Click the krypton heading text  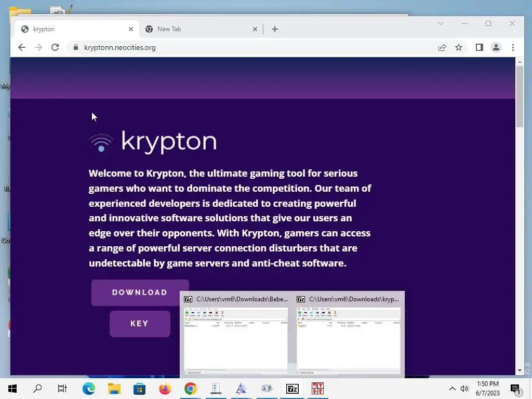[169, 142]
